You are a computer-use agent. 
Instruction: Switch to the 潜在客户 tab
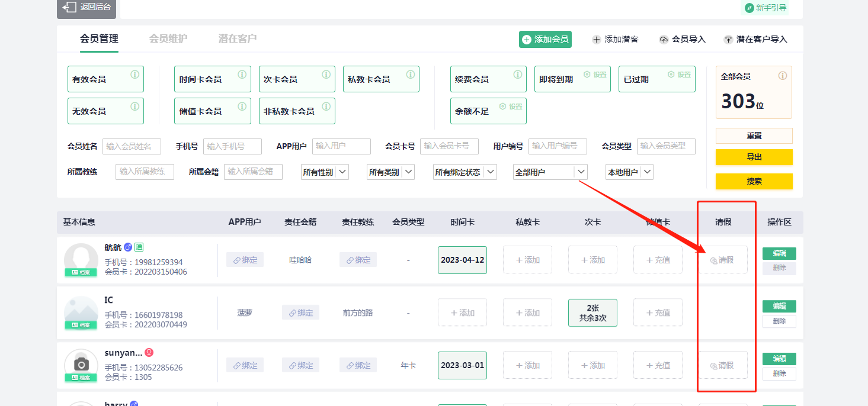(238, 38)
